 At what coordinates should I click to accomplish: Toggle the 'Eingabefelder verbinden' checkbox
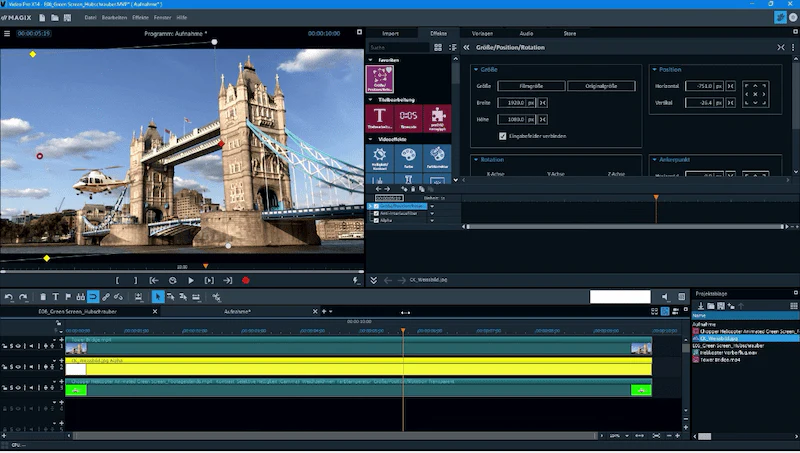503,136
